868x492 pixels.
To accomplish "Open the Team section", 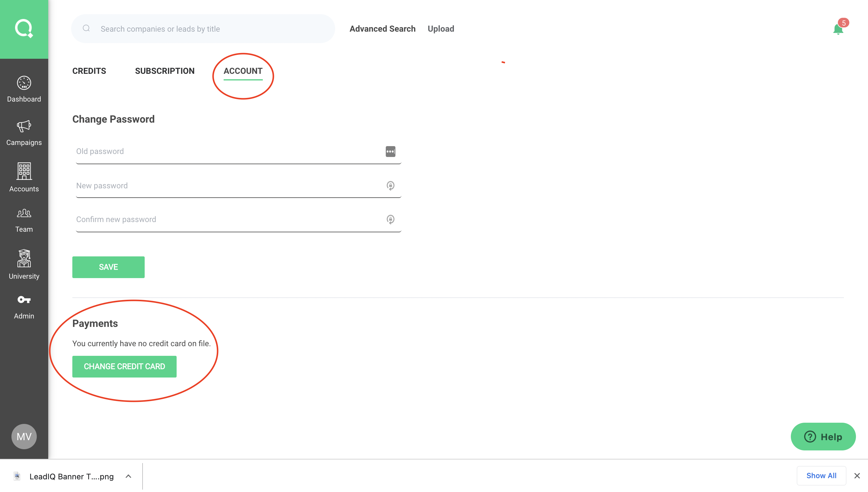I will point(24,220).
